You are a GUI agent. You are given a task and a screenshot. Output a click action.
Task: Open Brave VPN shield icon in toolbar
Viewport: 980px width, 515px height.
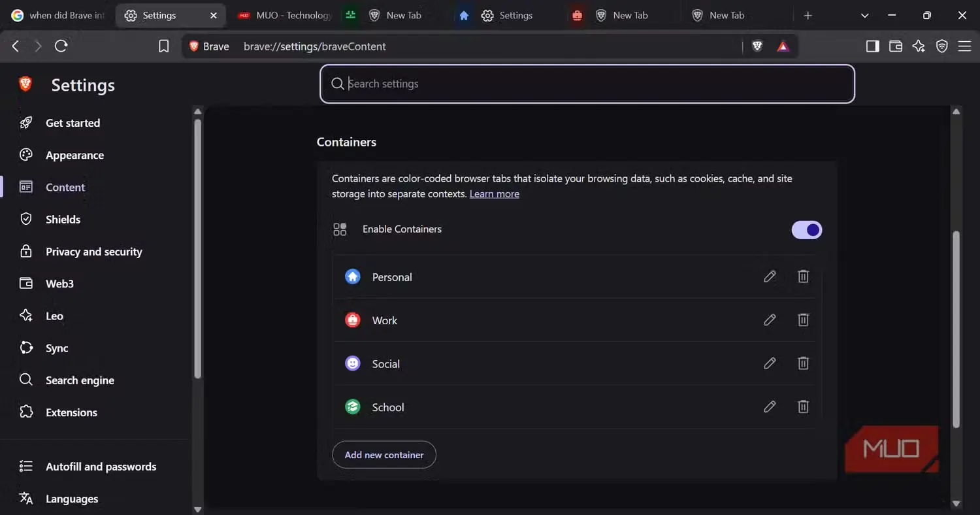click(941, 46)
